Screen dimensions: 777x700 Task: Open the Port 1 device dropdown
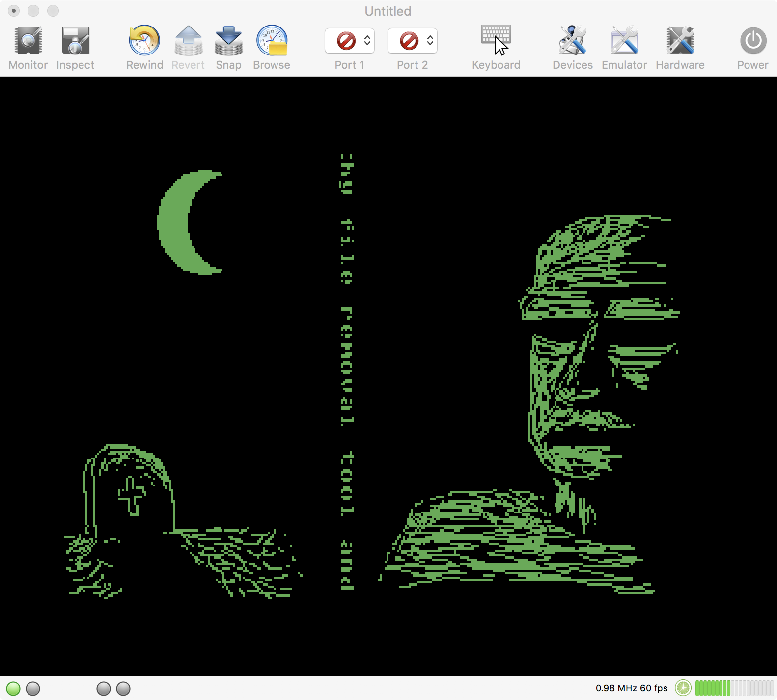[350, 41]
